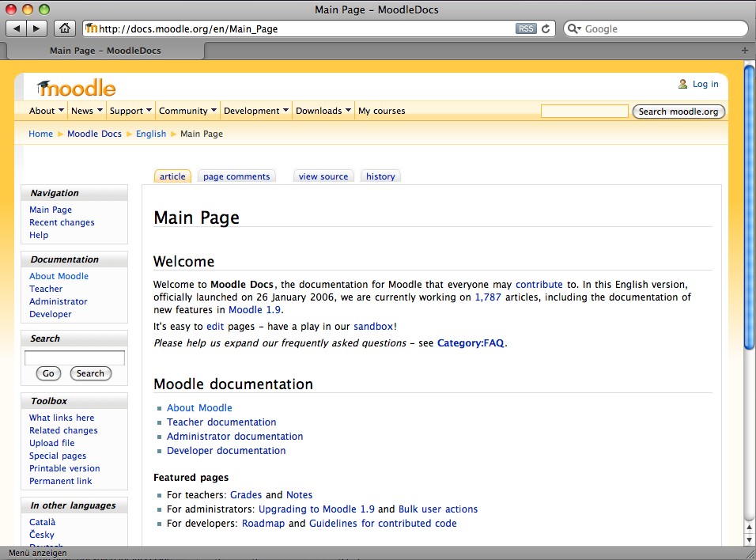Open Teacher documentation link
Screen dimensions: 756x560
coord(221,422)
